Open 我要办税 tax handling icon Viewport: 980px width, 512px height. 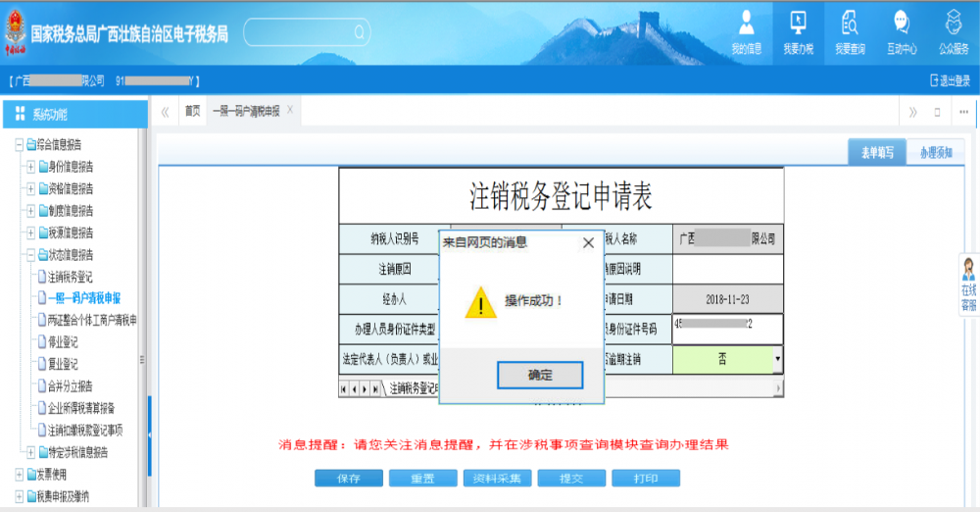(x=798, y=30)
